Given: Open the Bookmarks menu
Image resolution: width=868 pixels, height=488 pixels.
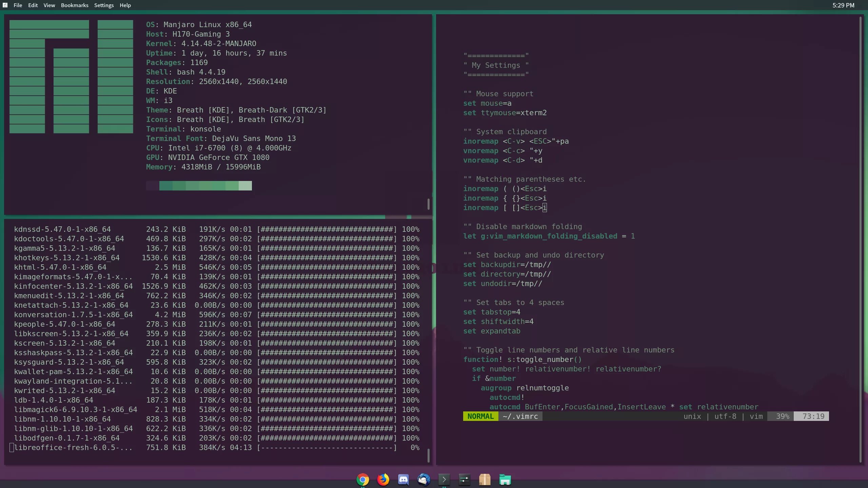Looking at the screenshot, I should [75, 5].
